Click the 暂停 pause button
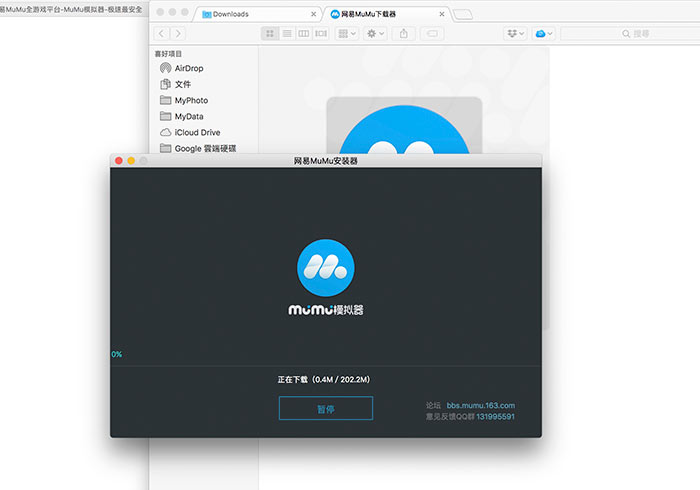Screen dimensions: 700x490 pyautogui.click(x=326, y=408)
